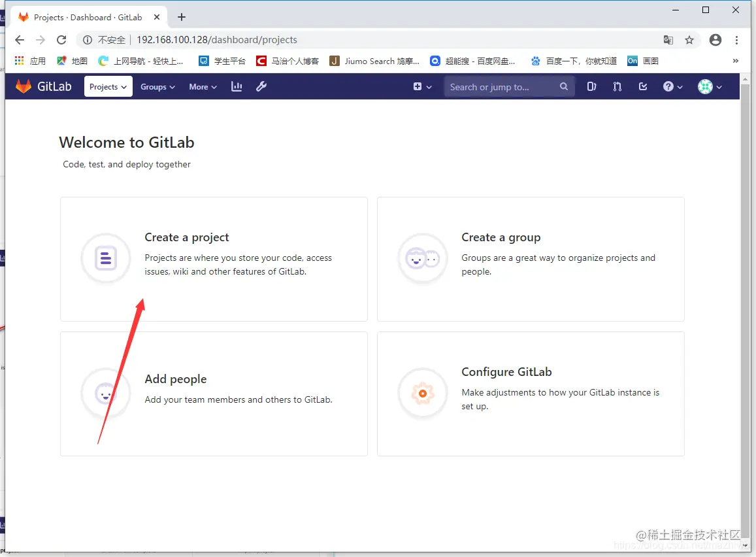The width and height of the screenshot is (756, 557).
Task: Reload the page with refresh icon
Action: pyautogui.click(x=61, y=39)
